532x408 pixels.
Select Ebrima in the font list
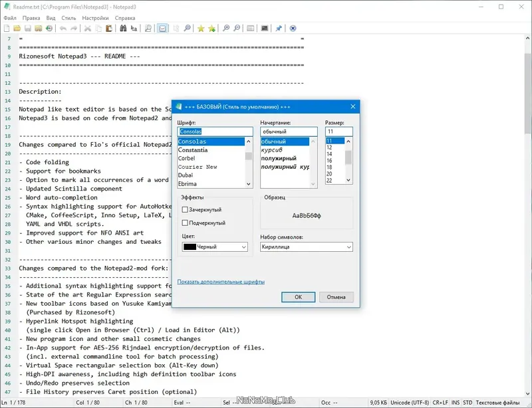click(211, 184)
